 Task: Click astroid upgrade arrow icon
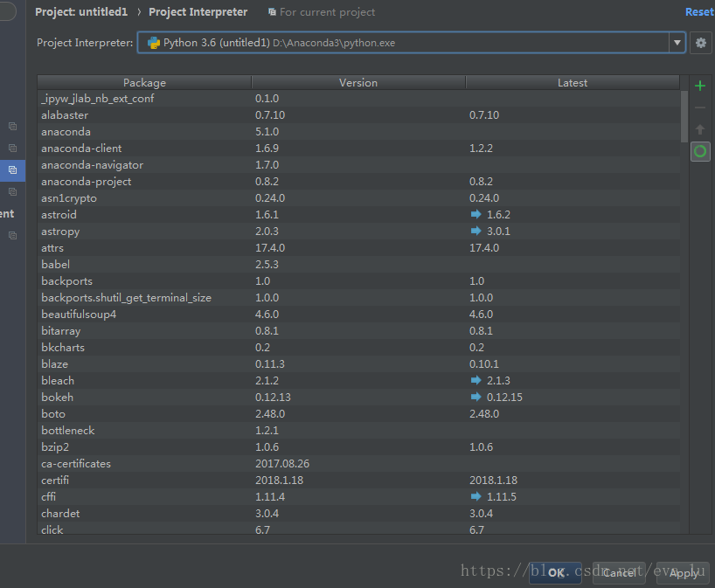[x=476, y=214]
